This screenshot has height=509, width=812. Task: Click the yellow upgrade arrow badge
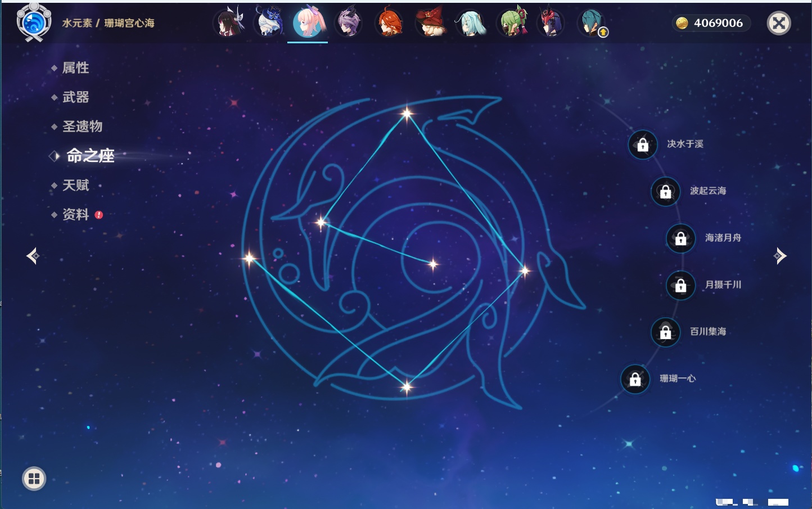(603, 33)
